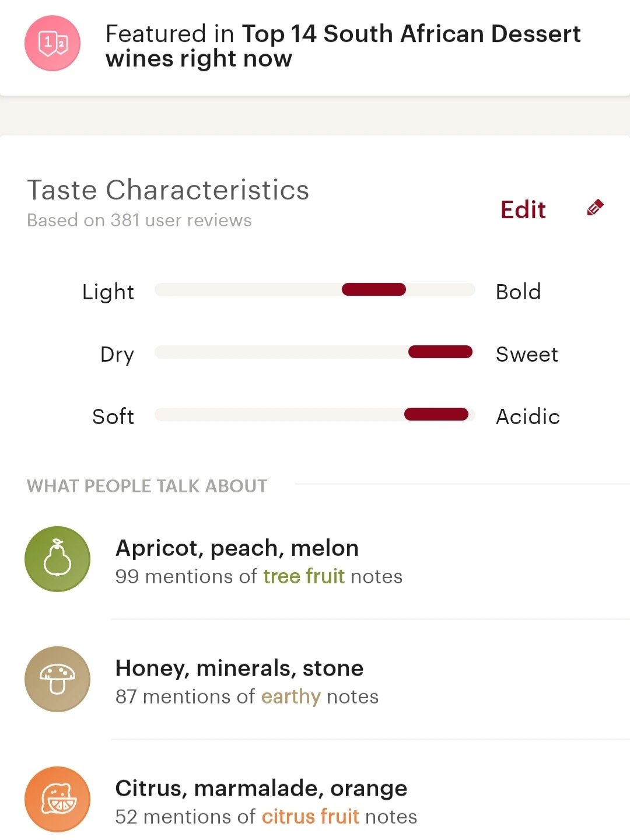Click the Edit button
Screen dimensions: 630x840
523,209
